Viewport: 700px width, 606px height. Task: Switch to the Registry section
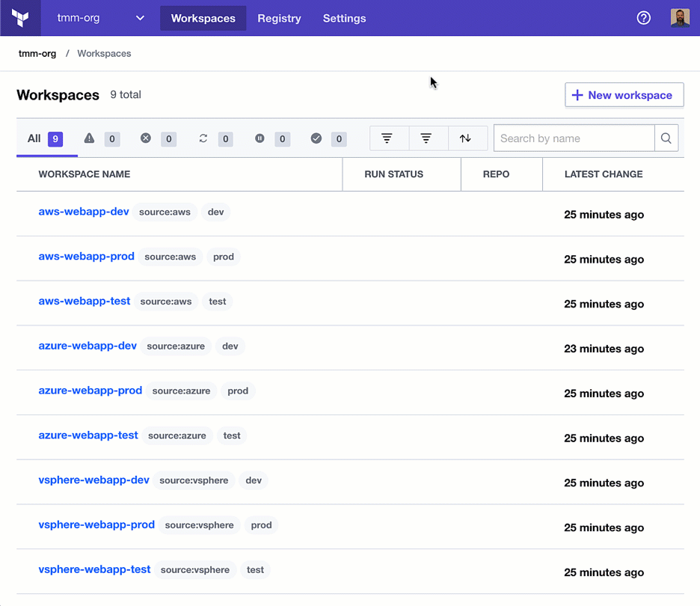(279, 18)
